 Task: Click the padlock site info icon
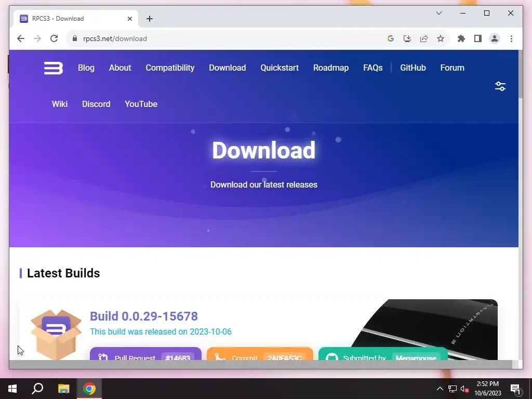(x=75, y=38)
